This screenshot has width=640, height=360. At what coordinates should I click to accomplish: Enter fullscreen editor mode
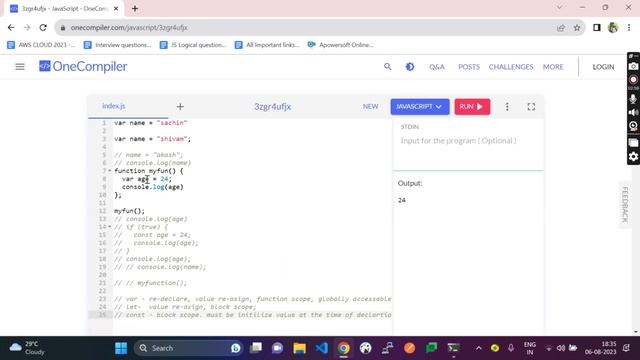coord(531,107)
